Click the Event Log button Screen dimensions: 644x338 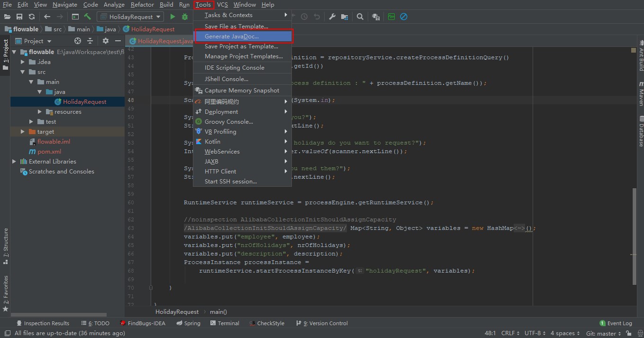(616, 323)
